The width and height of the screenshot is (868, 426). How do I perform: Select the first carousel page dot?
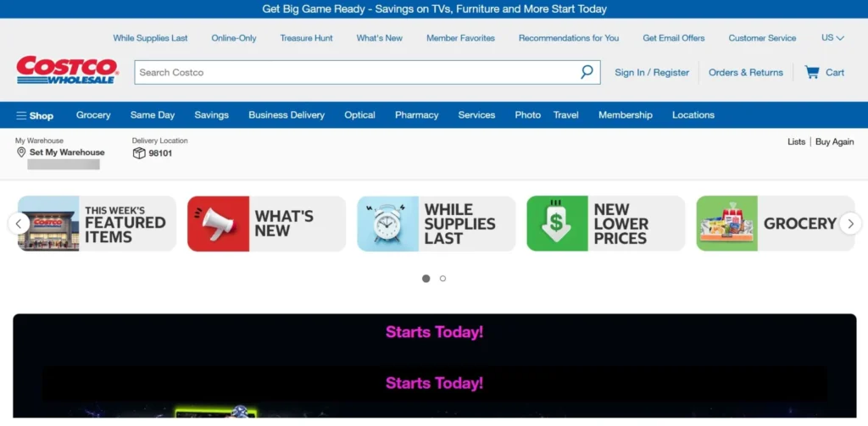[x=426, y=279]
